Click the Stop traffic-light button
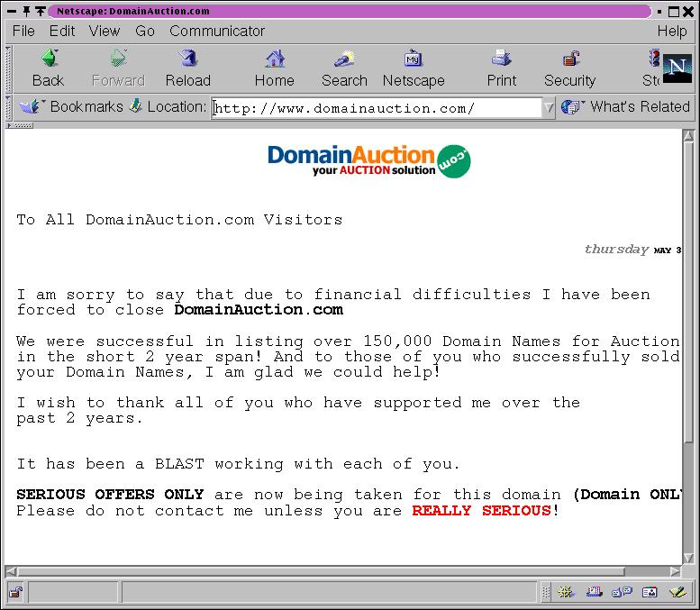The image size is (700, 610). pos(651,68)
